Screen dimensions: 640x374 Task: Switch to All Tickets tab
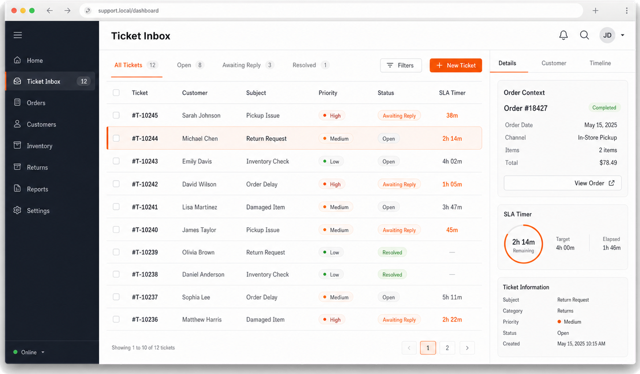(136, 65)
